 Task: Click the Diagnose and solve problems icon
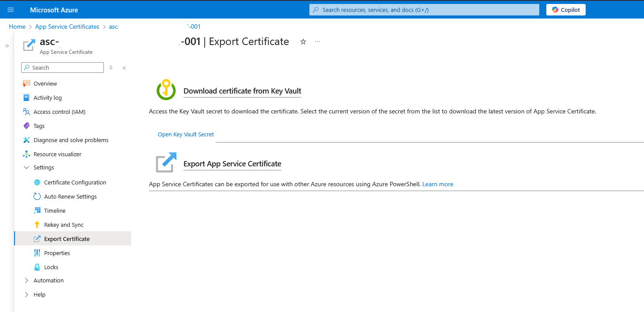[x=27, y=140]
